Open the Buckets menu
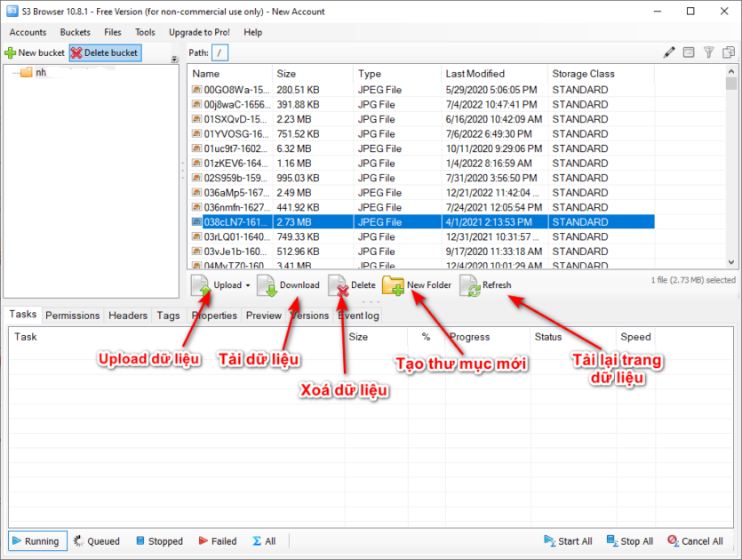This screenshot has height=560, width=742. pos(75,32)
